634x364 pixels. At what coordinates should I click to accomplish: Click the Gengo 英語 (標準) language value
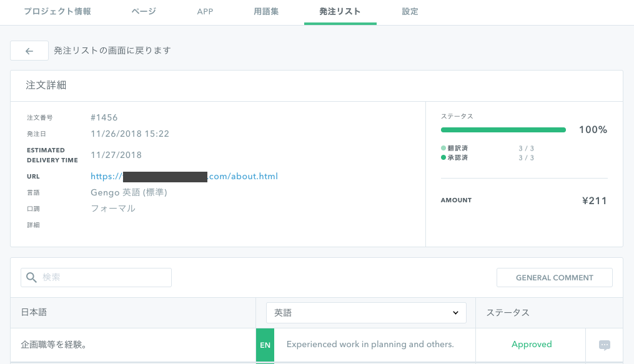[x=129, y=193]
